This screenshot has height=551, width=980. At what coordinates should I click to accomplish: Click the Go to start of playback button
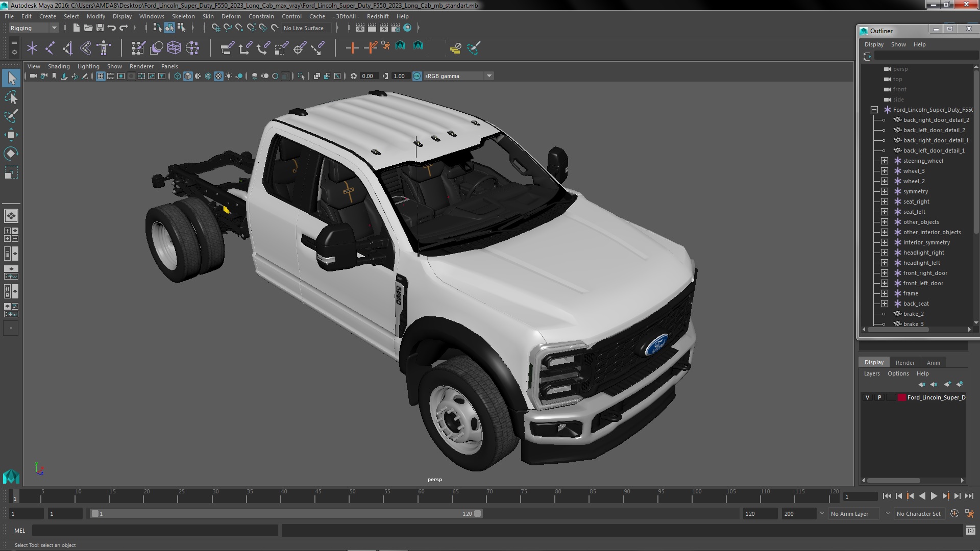click(x=887, y=496)
